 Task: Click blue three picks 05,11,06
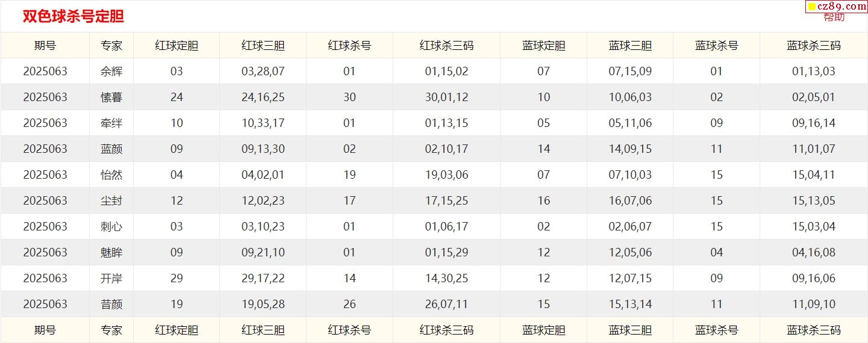[x=630, y=123]
